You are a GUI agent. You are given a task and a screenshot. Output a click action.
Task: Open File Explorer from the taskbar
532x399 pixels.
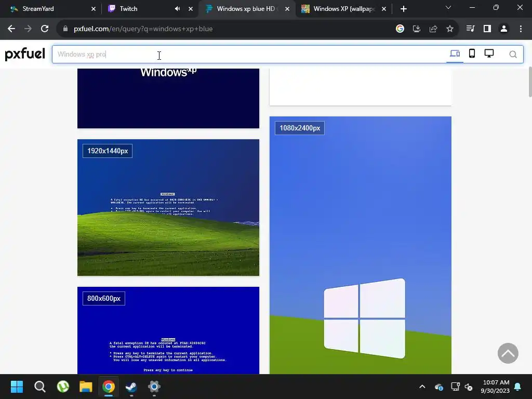86,387
